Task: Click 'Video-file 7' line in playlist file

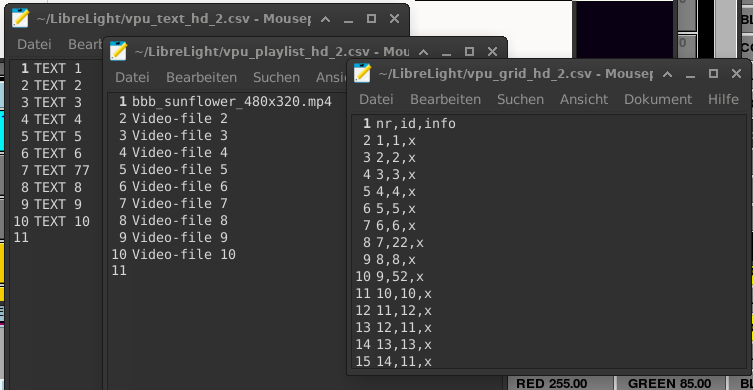Action: (180, 204)
